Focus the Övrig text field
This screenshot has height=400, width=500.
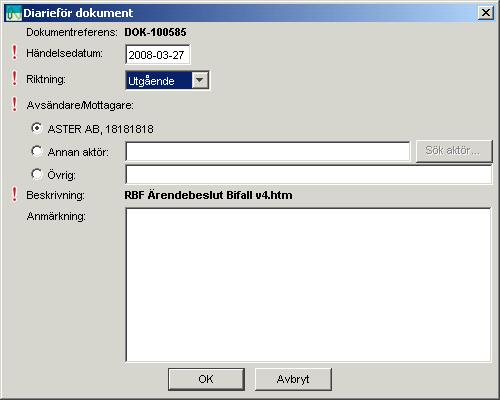click(x=309, y=174)
